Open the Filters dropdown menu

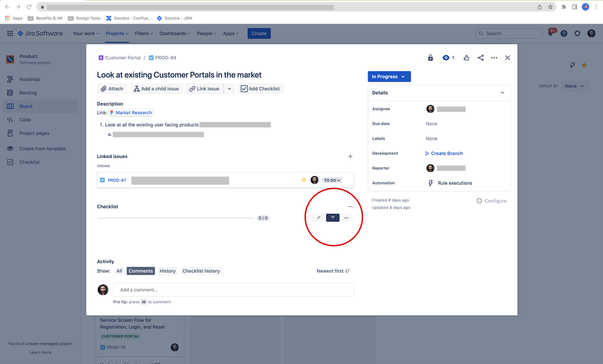tap(144, 33)
